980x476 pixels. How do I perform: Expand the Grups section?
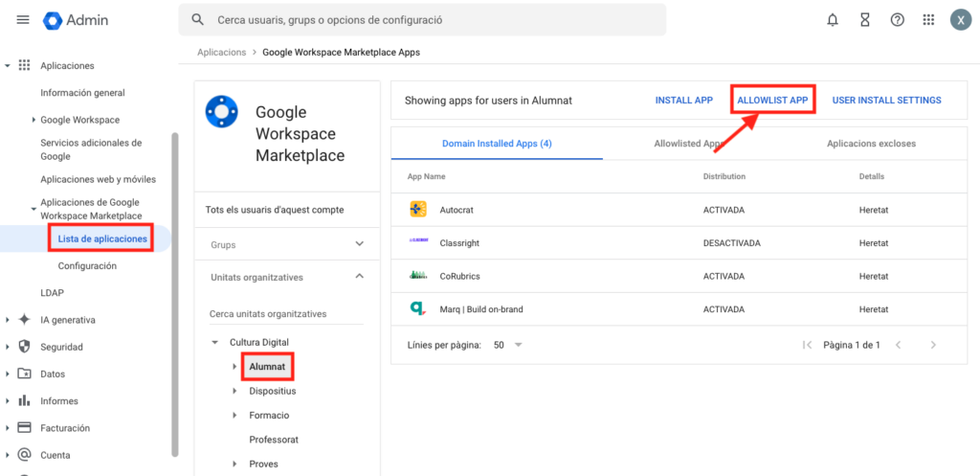[x=359, y=245]
